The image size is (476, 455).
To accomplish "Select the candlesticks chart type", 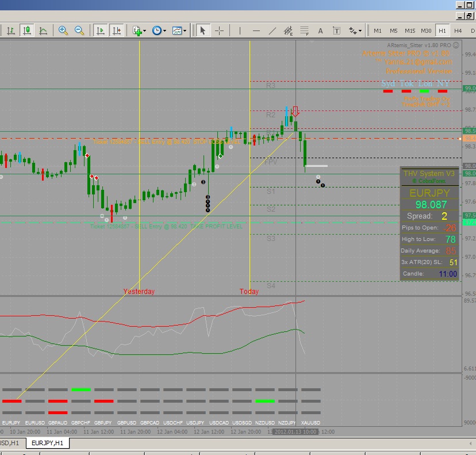I will pos(27,30).
